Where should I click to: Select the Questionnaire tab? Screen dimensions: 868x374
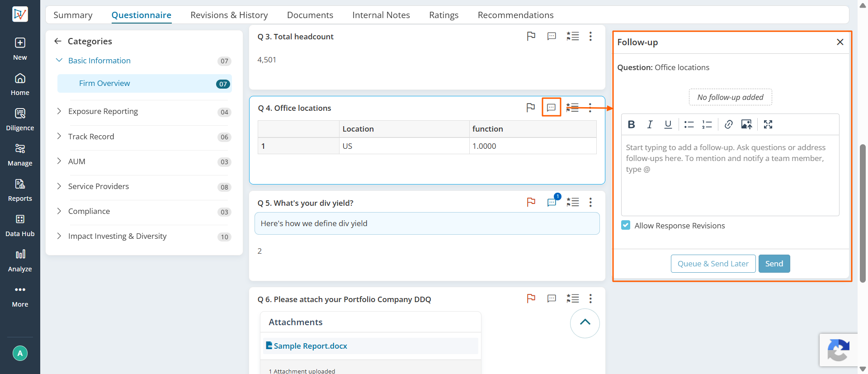[x=142, y=15]
